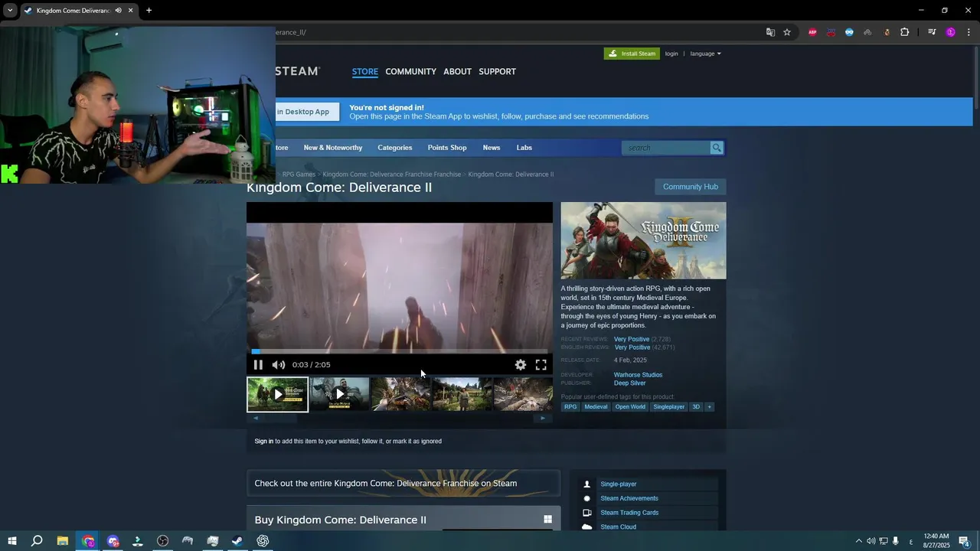
Task: Open the News tab
Action: 492,148
